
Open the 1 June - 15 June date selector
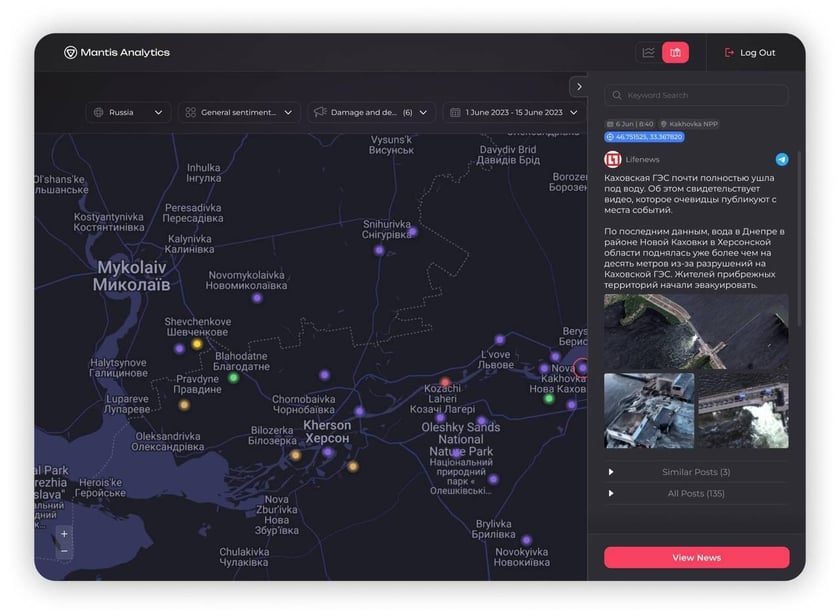[x=512, y=112]
